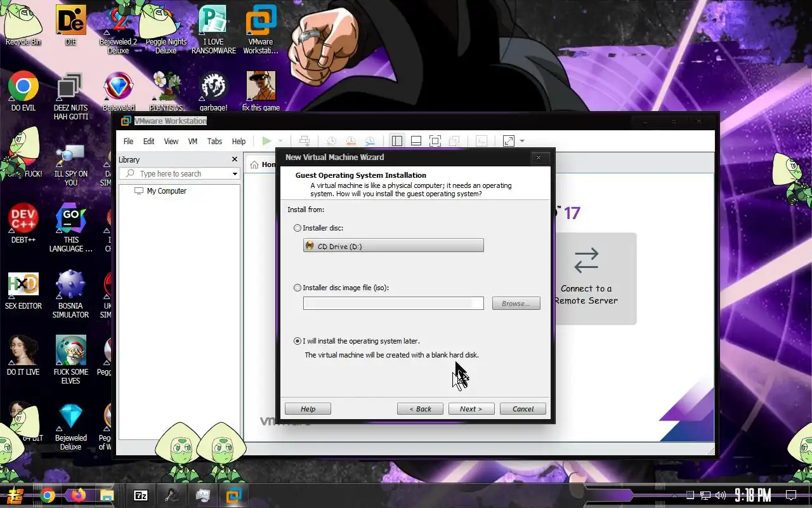
Task: Open the garbage! desktop icon
Action: [x=214, y=91]
